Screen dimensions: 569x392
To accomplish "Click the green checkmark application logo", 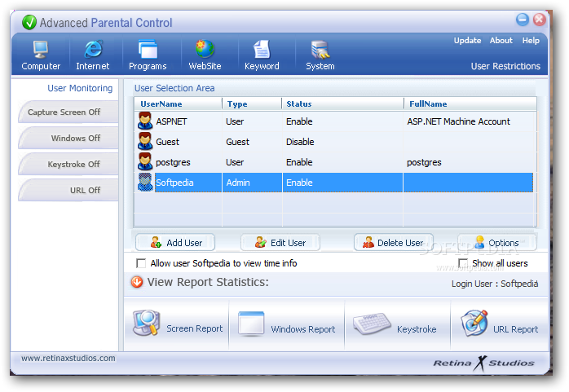I will (x=29, y=23).
